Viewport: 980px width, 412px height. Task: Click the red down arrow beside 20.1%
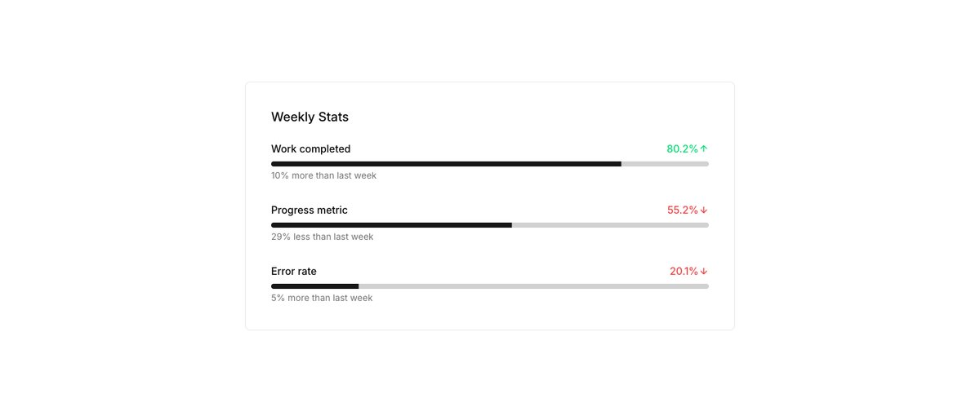click(704, 271)
